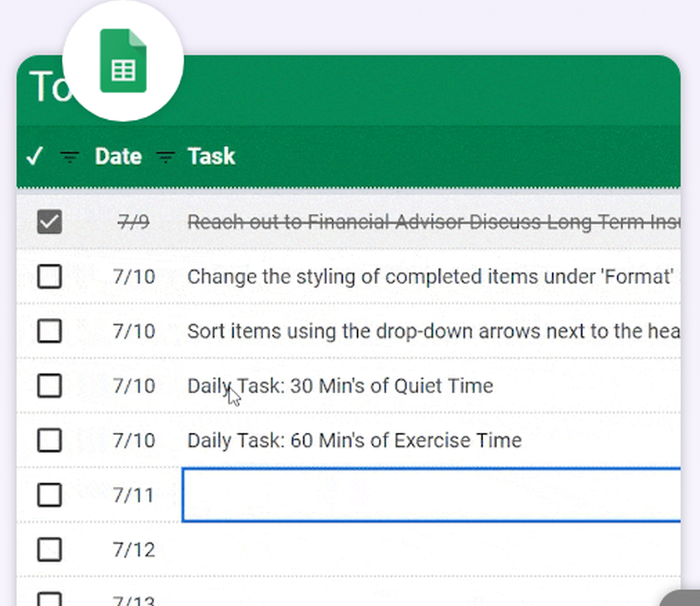700x606 pixels.
Task: Toggle the checkbox in the 7/12 row
Action: pos(49,550)
